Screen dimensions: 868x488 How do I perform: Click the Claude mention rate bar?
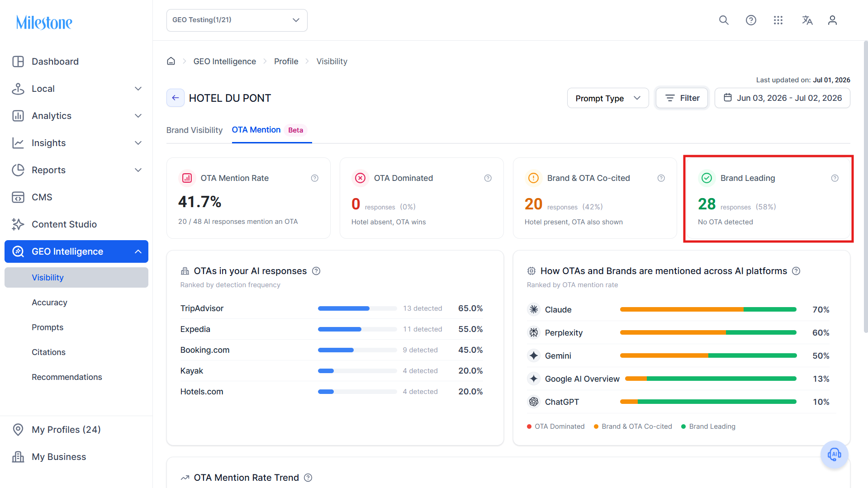tap(708, 309)
